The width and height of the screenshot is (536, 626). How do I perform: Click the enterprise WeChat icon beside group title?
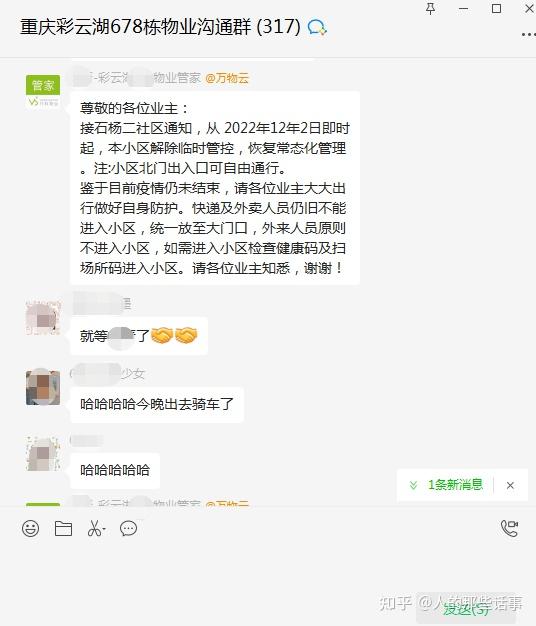(317, 28)
